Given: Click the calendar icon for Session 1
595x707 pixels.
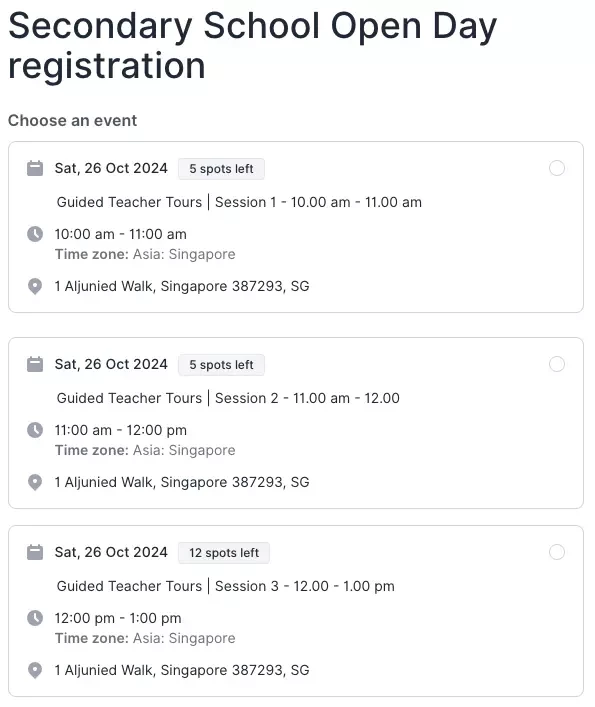Looking at the screenshot, I should (x=35, y=168).
